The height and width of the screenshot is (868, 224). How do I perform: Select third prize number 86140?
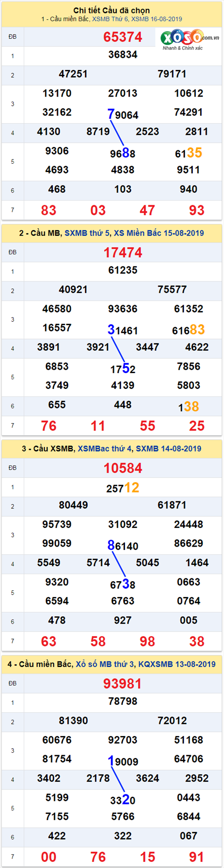[x=123, y=545]
